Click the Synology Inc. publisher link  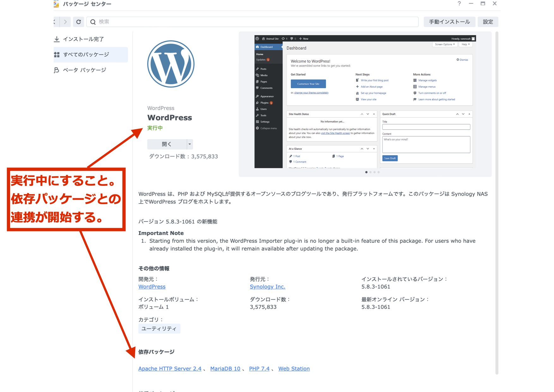click(267, 287)
